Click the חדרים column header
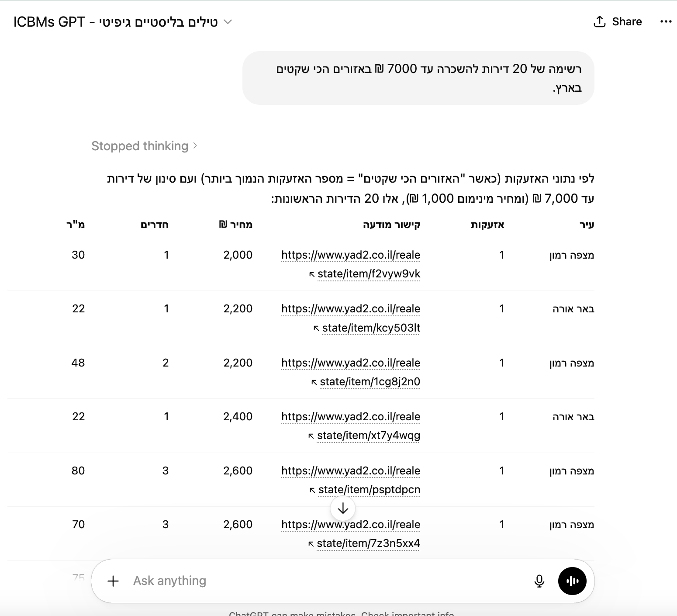This screenshot has width=677, height=616. (x=155, y=225)
